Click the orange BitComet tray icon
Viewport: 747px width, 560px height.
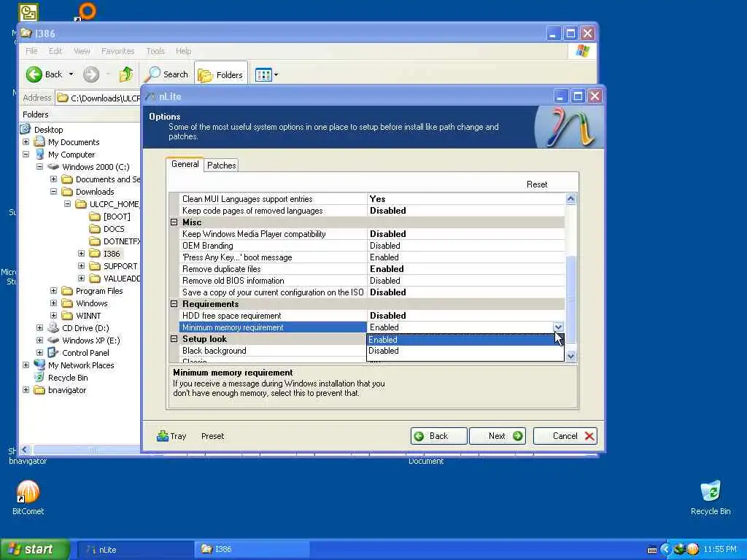pyautogui.click(x=692, y=550)
